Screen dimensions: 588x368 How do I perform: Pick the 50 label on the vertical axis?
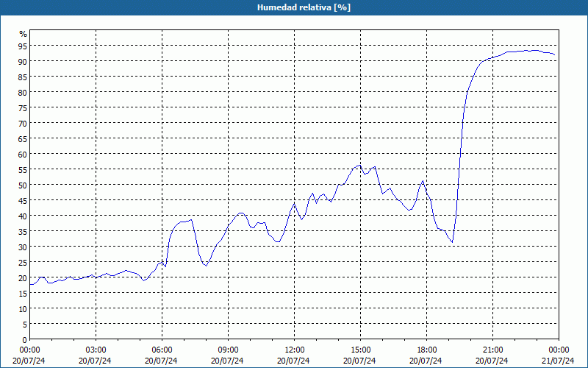click(23, 185)
